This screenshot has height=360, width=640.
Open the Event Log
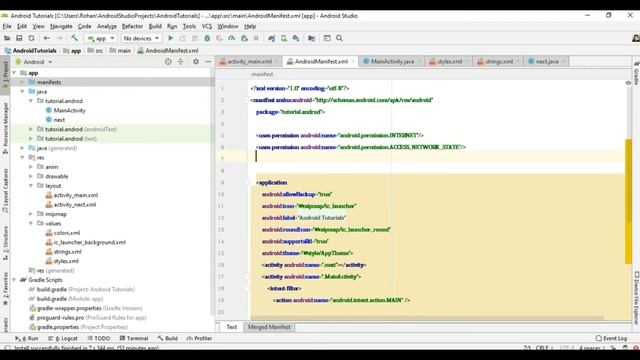pos(611,338)
